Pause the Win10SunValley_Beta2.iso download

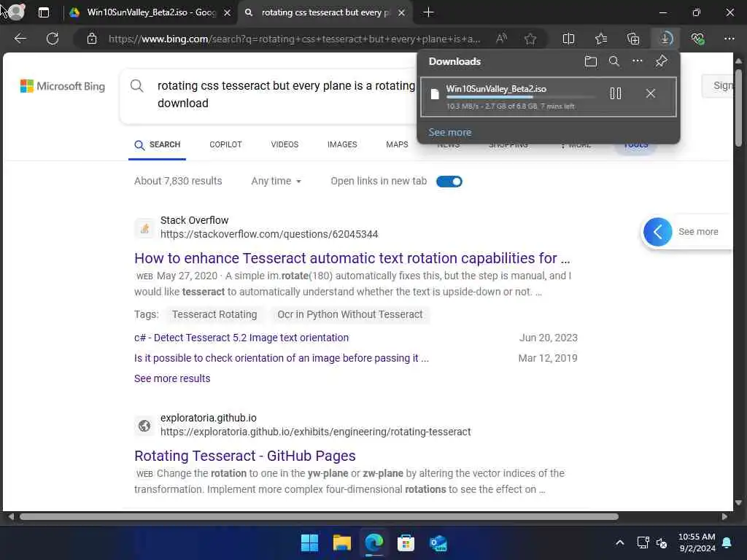tap(616, 93)
